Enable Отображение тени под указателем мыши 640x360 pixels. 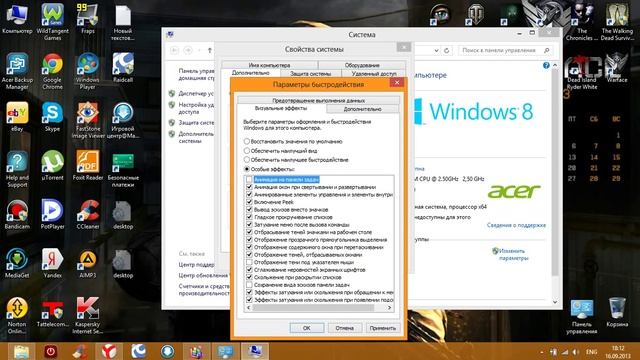point(249,262)
